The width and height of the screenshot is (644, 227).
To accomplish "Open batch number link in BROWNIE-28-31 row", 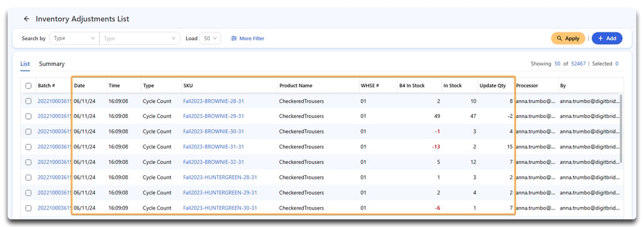I will tap(54, 101).
